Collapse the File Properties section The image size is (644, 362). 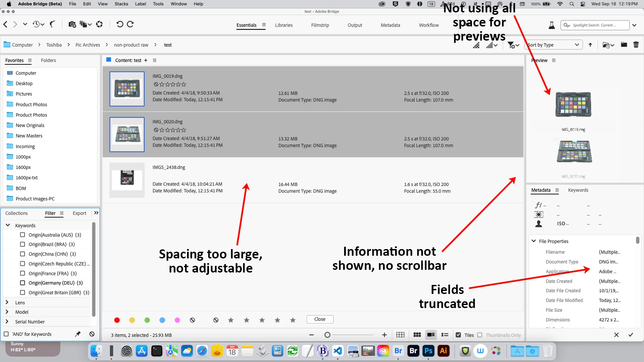(534, 241)
